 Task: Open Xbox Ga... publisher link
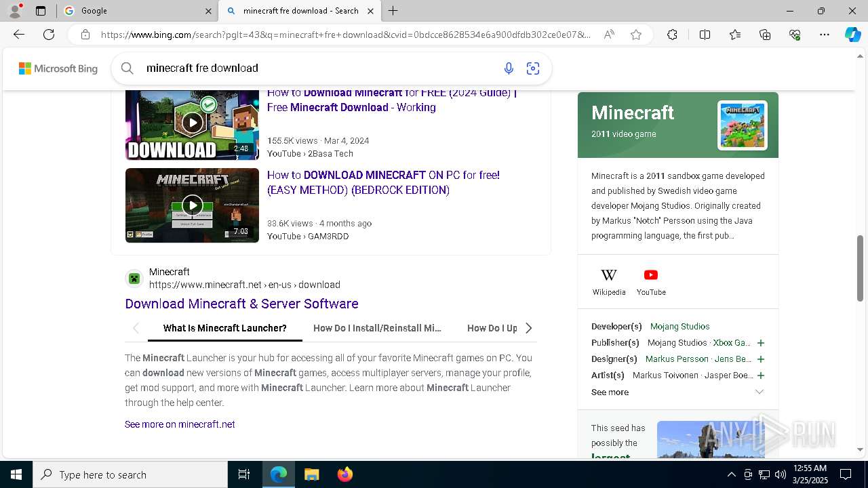tap(732, 343)
